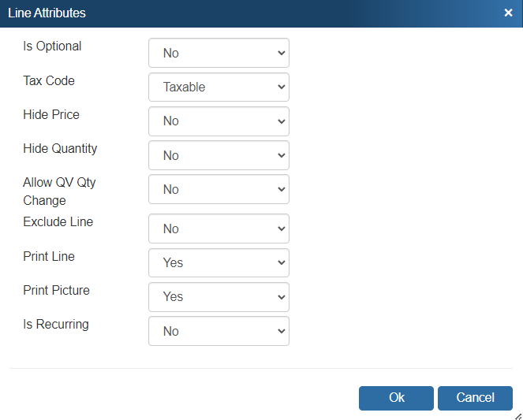Expand the Hide Quantity dropdown
Screen dimensions: 523x420
click(219, 155)
